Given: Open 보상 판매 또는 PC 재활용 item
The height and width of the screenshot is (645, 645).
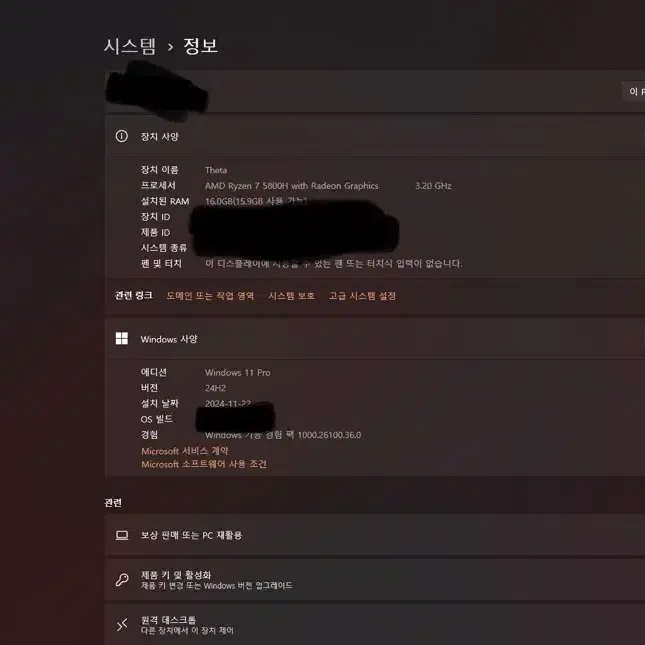Looking at the screenshot, I should pyautogui.click(x=375, y=535).
